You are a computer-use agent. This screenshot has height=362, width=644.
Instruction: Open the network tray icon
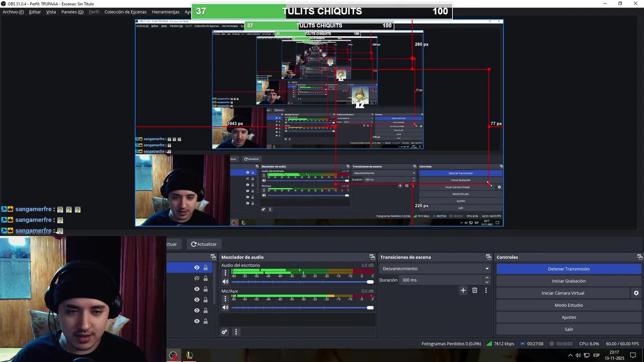(x=587, y=355)
